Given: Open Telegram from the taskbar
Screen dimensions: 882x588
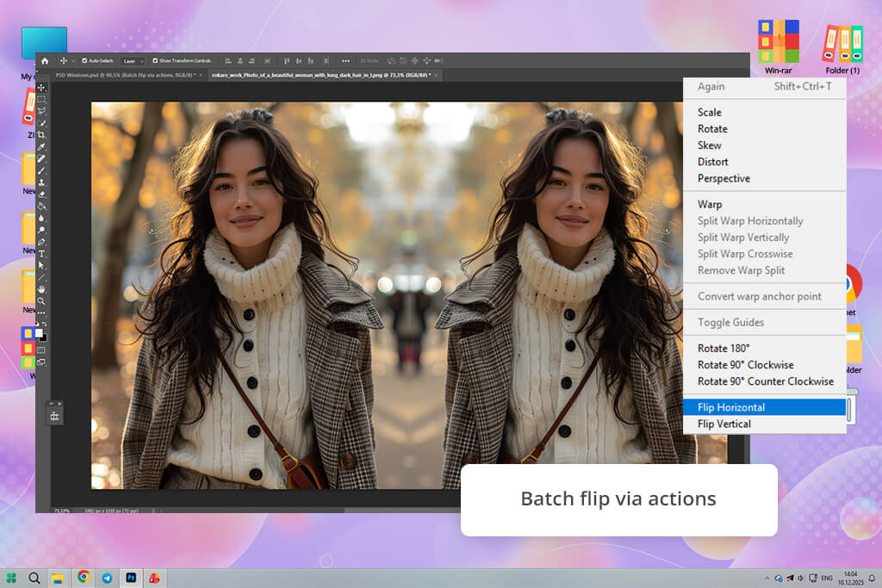Looking at the screenshot, I should point(107,578).
